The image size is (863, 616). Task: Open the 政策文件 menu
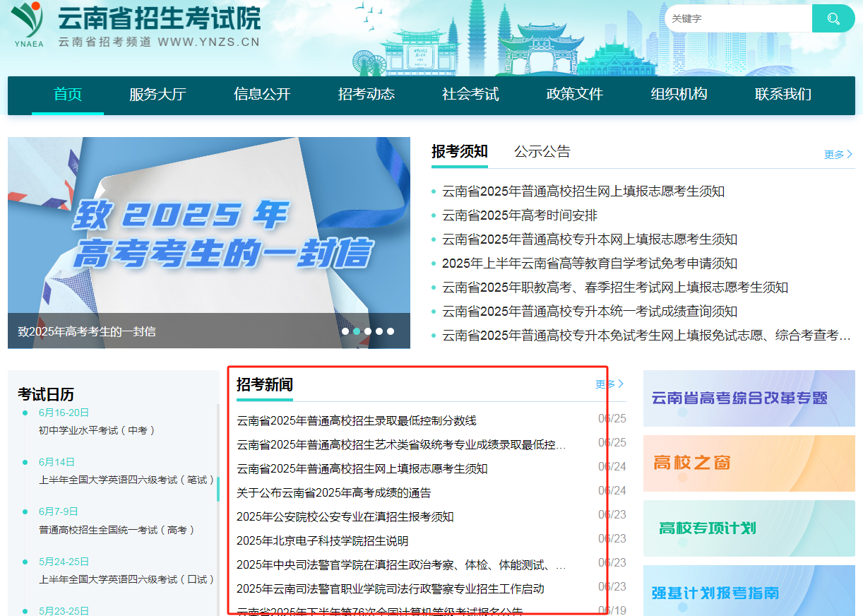[x=575, y=94]
